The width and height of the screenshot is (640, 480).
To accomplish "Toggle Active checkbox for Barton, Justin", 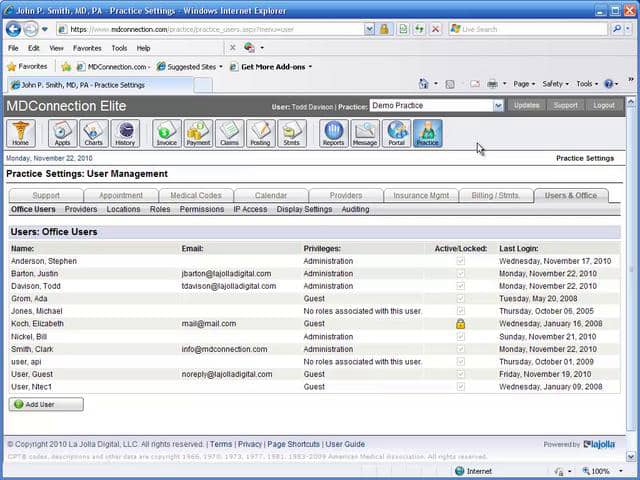I will (460, 273).
